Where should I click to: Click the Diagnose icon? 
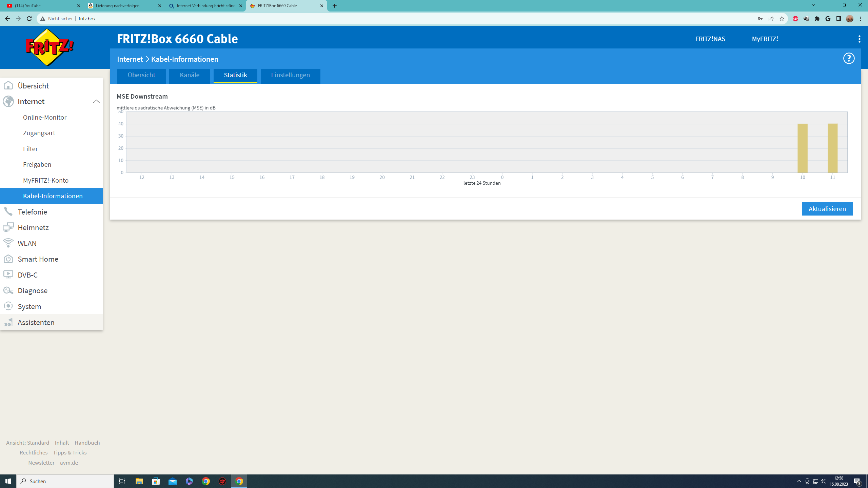pyautogui.click(x=8, y=290)
